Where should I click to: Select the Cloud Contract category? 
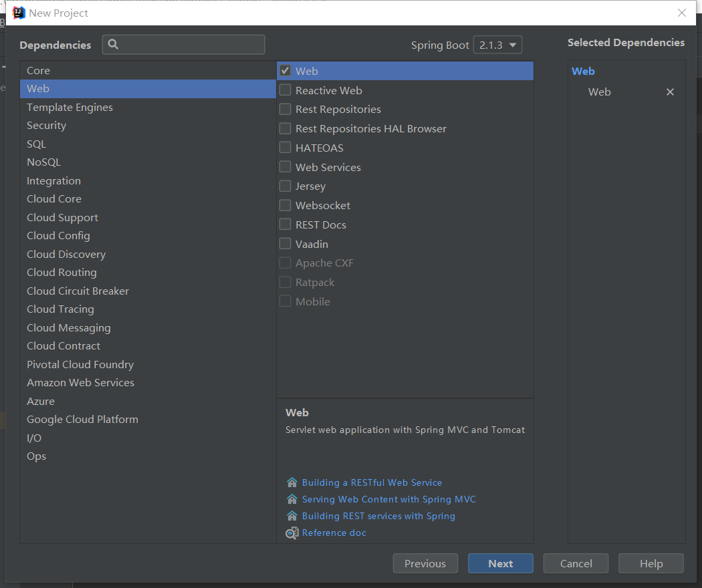point(148,346)
